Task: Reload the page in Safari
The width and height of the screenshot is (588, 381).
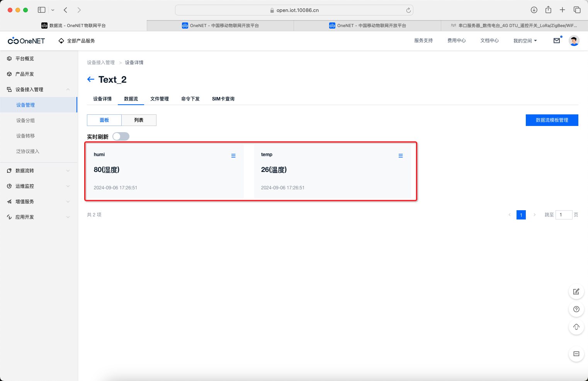Action: [x=408, y=10]
